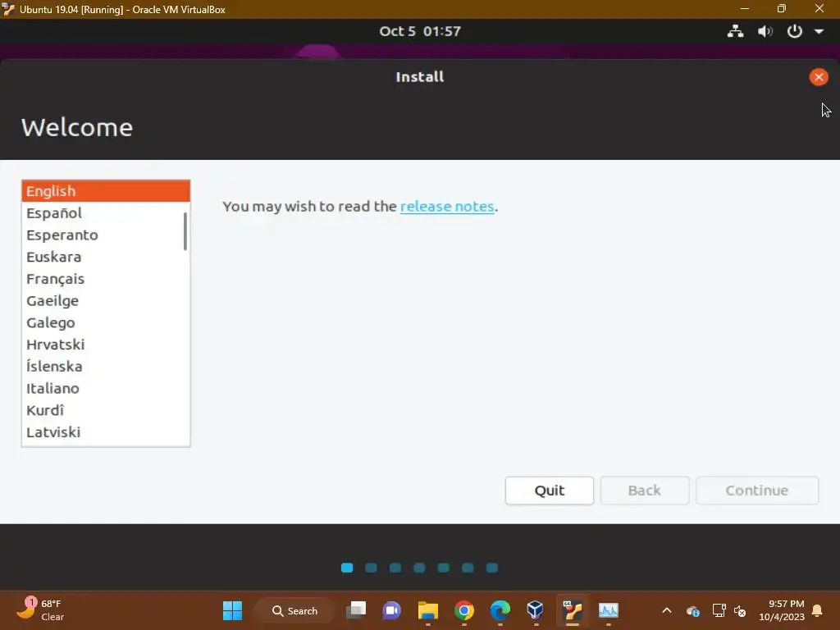Screen dimensions: 840x630
Task: Click the Ubuntu volume speaker icon
Action: tap(765, 31)
